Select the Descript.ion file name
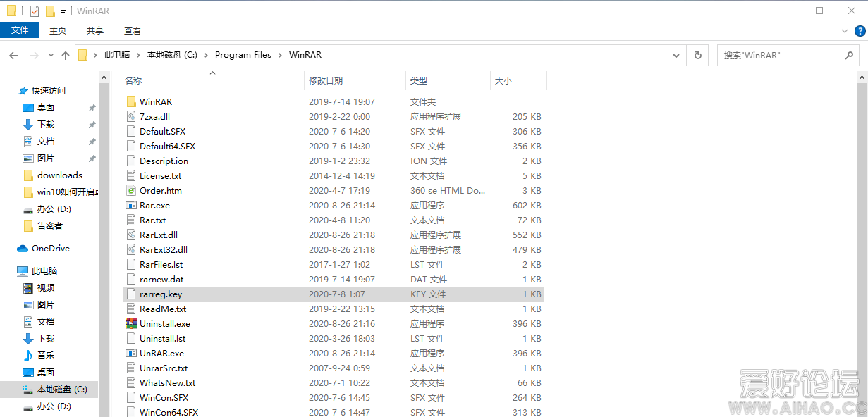This screenshot has width=868, height=417. pyautogui.click(x=164, y=161)
